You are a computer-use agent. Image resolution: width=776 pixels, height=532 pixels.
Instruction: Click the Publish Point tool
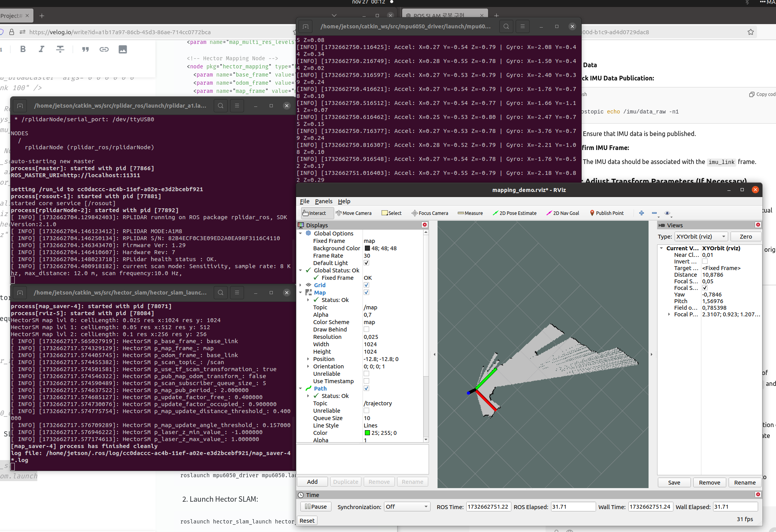(x=607, y=213)
